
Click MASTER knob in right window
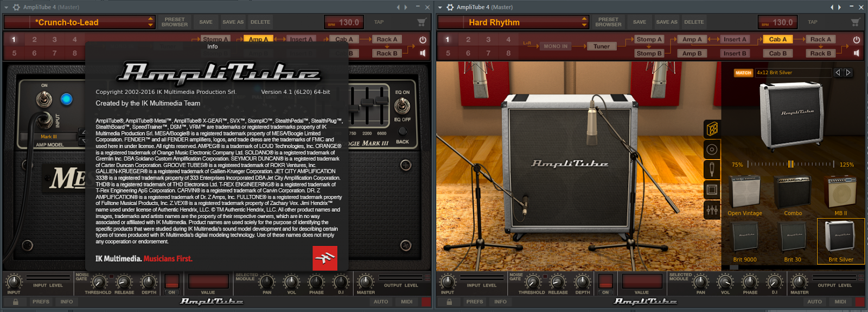pyautogui.click(x=799, y=282)
